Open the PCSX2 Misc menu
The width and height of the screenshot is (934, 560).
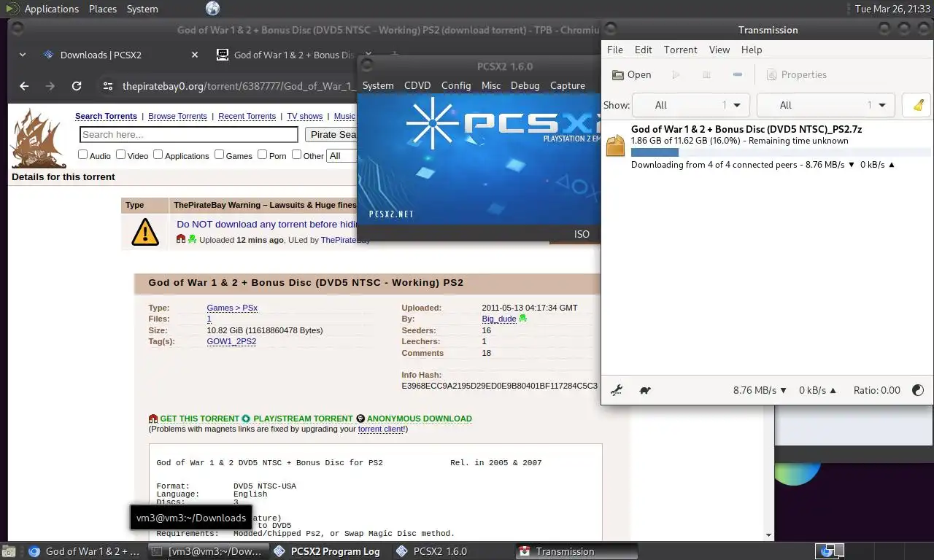click(x=491, y=85)
